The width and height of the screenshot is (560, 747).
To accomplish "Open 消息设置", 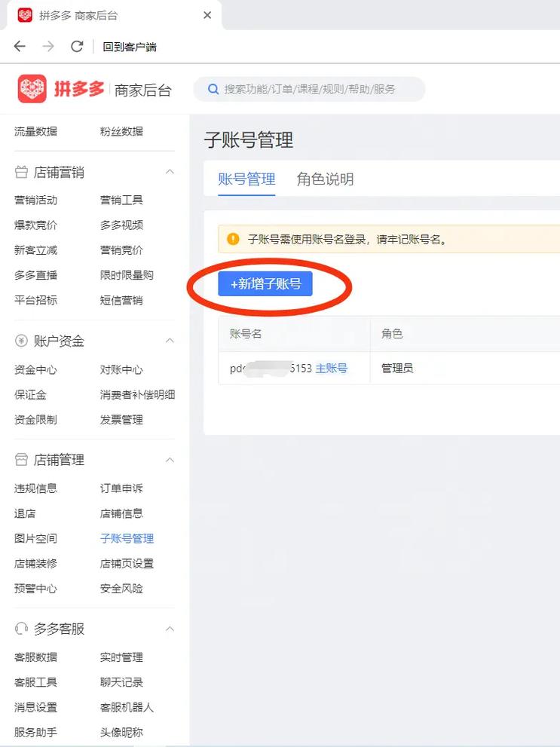I will pyautogui.click(x=35, y=708).
